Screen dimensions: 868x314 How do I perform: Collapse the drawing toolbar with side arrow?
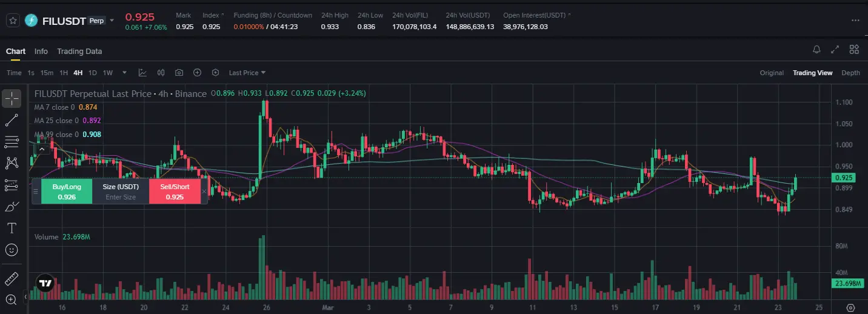[x=25, y=298]
